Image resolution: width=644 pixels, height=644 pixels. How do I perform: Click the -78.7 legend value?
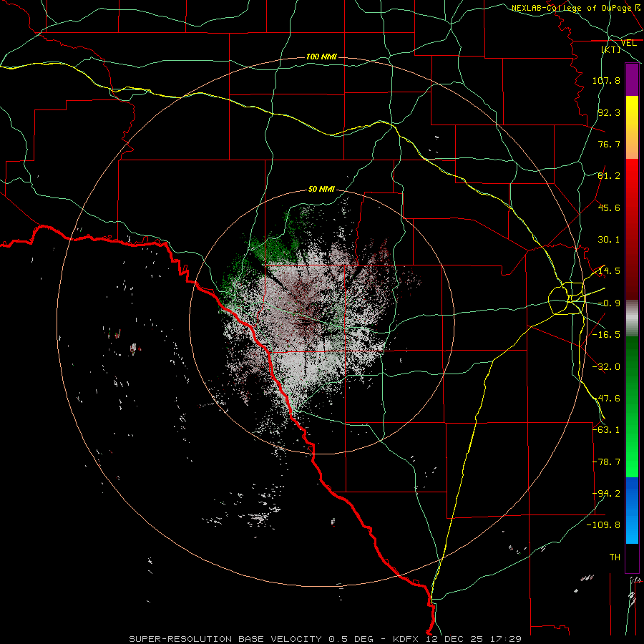(606, 462)
